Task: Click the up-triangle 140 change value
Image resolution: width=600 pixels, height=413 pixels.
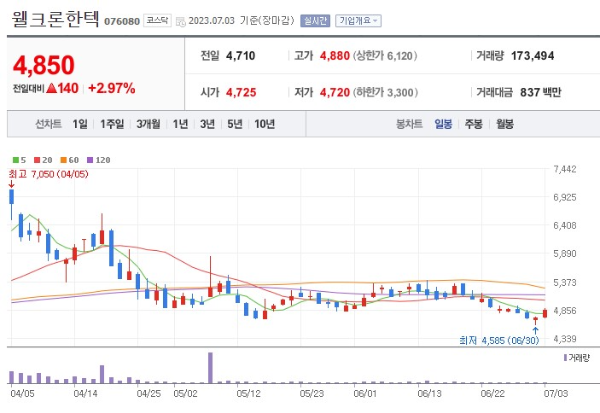Action: point(62,88)
